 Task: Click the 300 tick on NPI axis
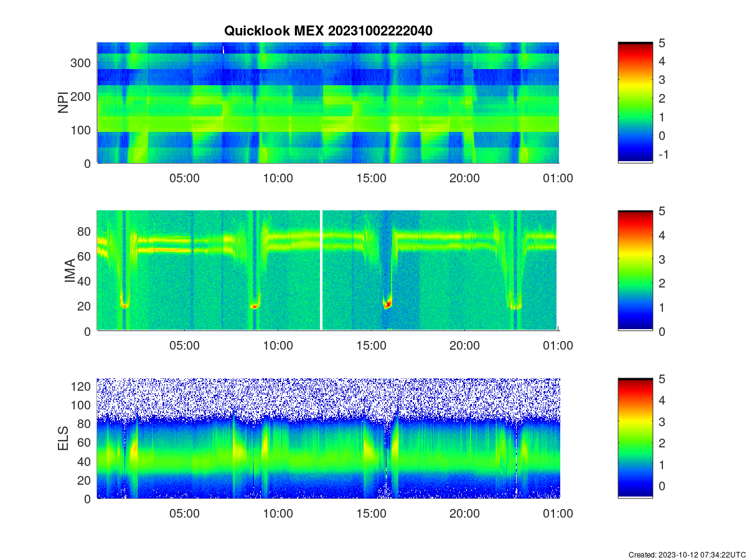(x=82, y=63)
